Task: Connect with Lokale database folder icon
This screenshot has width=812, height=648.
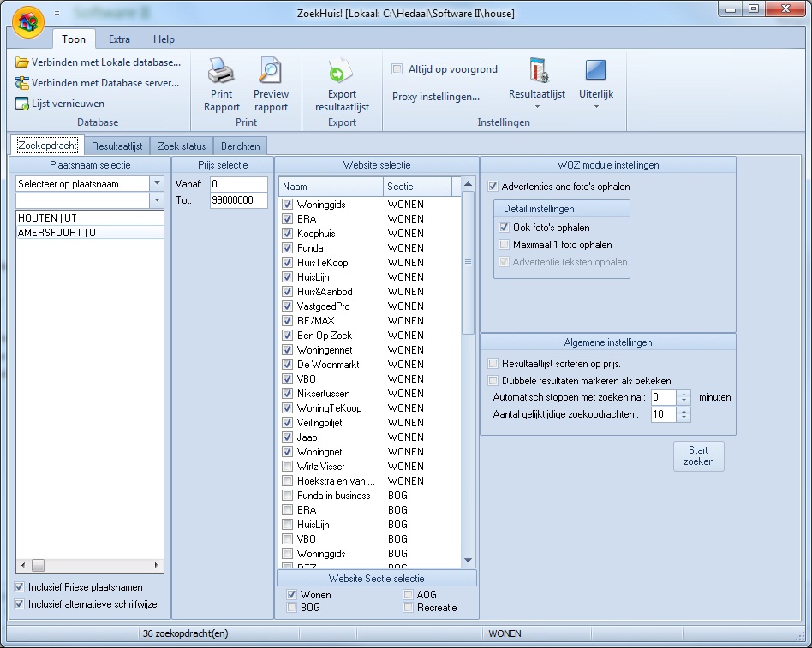Action: click(22, 62)
